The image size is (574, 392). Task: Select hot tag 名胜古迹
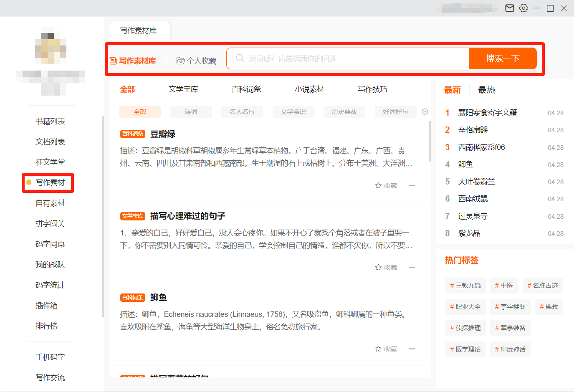coord(543,286)
